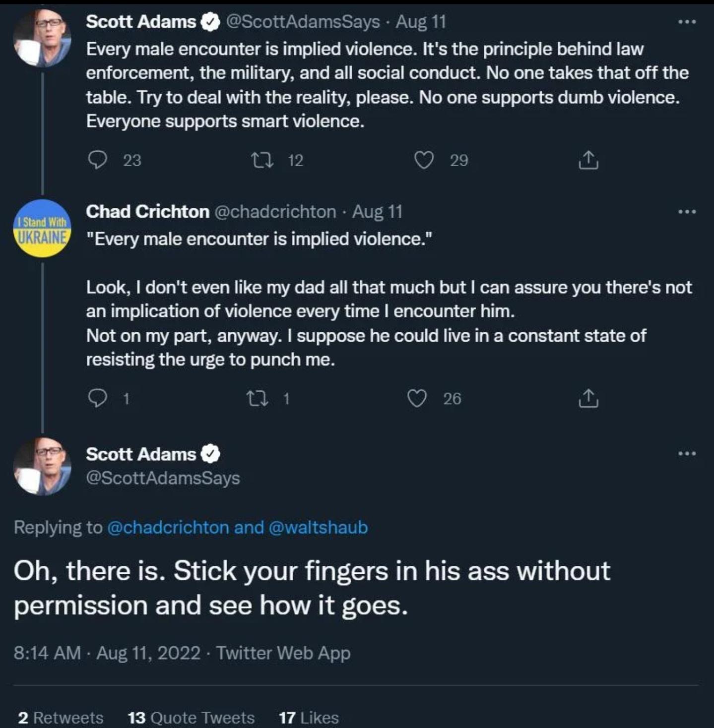Share Chad Crichton's tweet
This screenshot has width=714, height=728.
pos(588,398)
